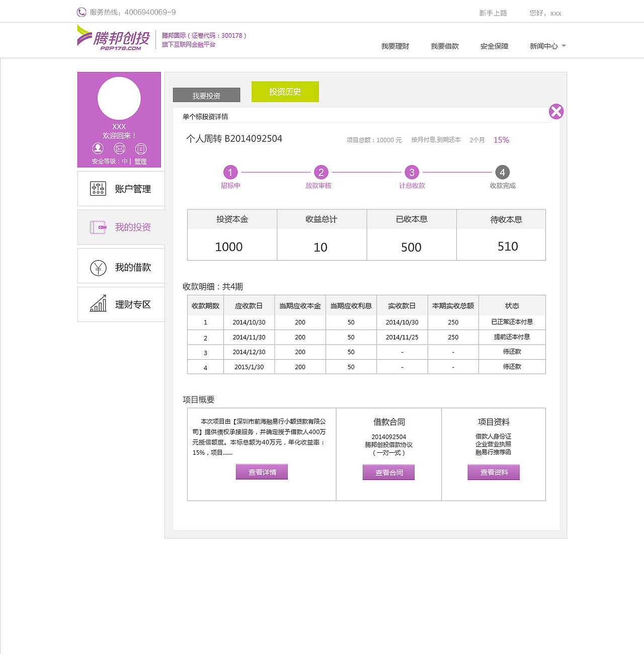The width and height of the screenshot is (644, 654).
Task: Click step 3 计息收款 circle
Action: click(x=412, y=172)
